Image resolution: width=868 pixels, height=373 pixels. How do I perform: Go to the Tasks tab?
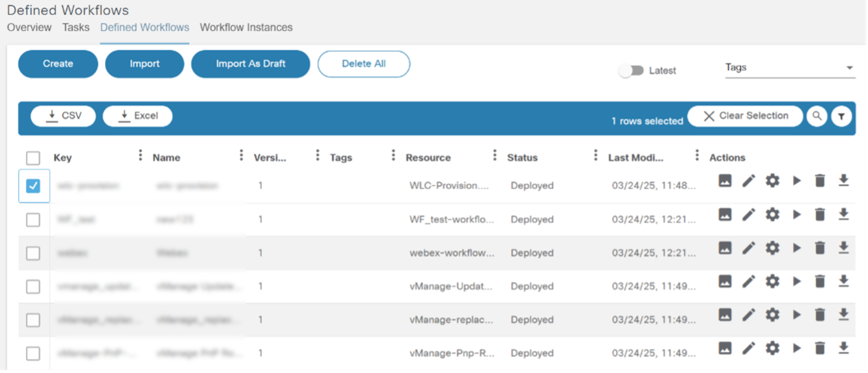pyautogui.click(x=76, y=28)
